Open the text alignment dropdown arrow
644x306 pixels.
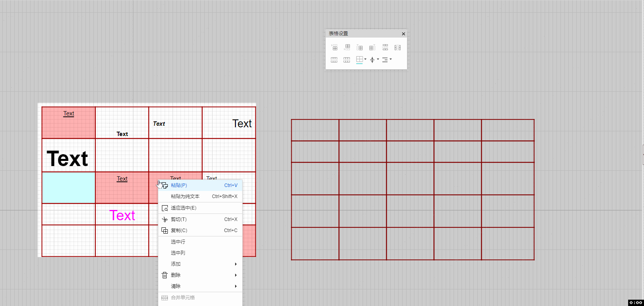click(x=391, y=59)
